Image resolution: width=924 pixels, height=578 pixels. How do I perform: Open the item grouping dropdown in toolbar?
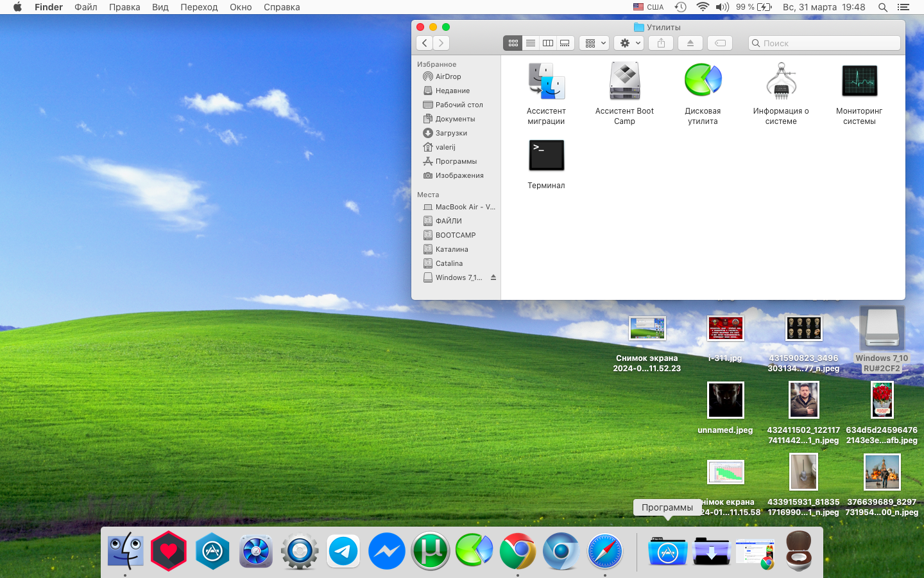pos(594,43)
